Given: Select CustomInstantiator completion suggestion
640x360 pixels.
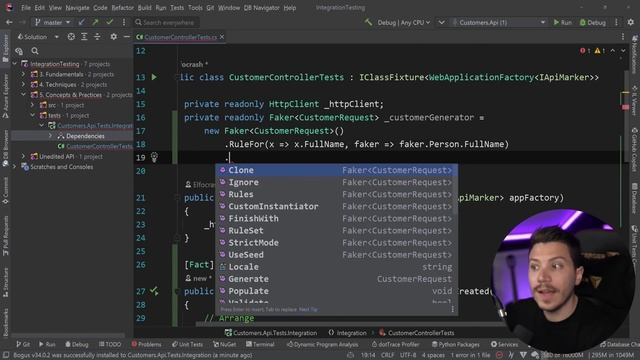Looking at the screenshot, I should 336,206.
